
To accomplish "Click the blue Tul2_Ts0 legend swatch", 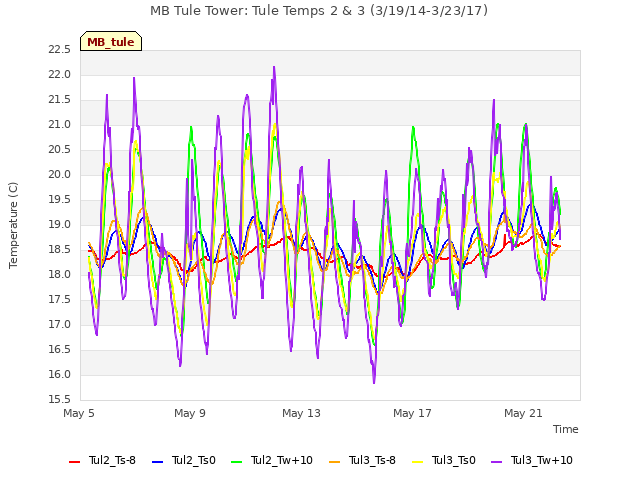I will (x=158, y=462).
